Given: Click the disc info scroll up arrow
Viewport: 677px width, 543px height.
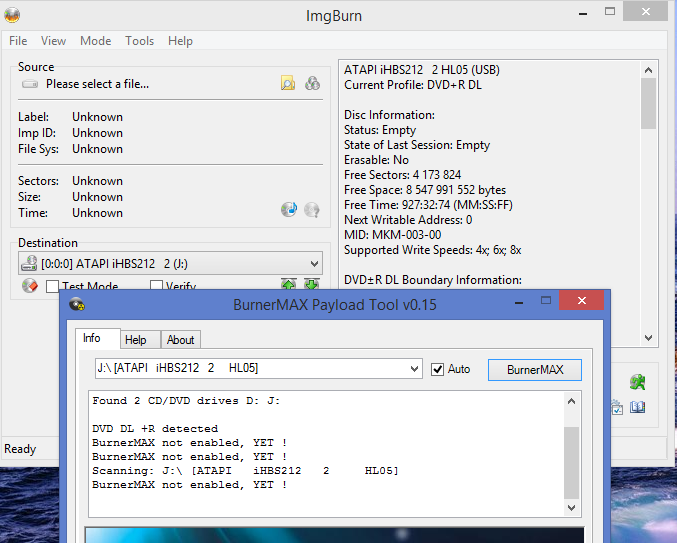Looking at the screenshot, I should (648, 69).
